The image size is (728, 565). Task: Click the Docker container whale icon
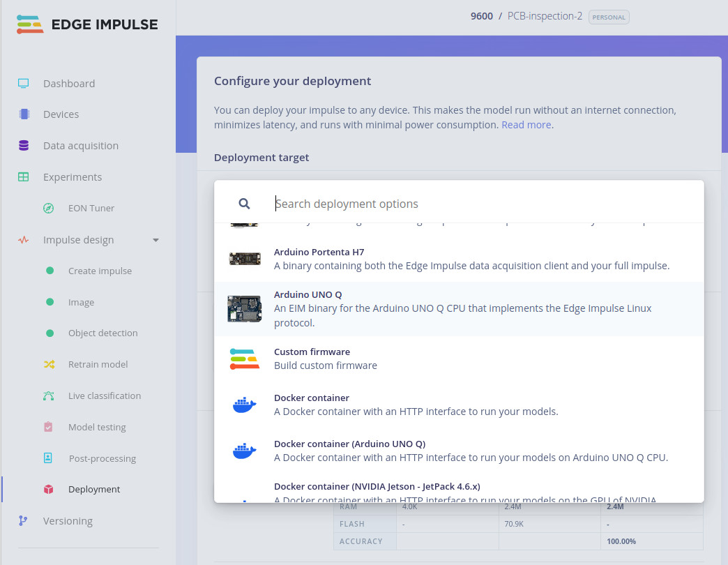pyautogui.click(x=244, y=405)
